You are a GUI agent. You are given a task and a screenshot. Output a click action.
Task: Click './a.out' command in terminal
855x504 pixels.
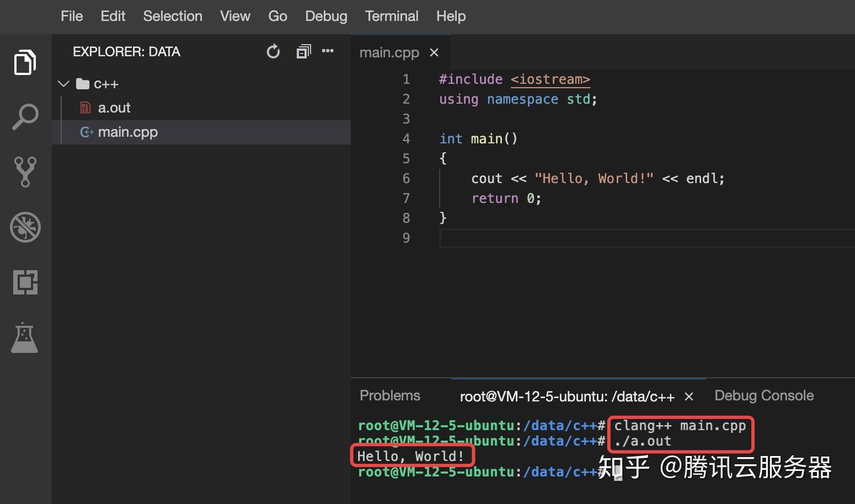pos(643,441)
